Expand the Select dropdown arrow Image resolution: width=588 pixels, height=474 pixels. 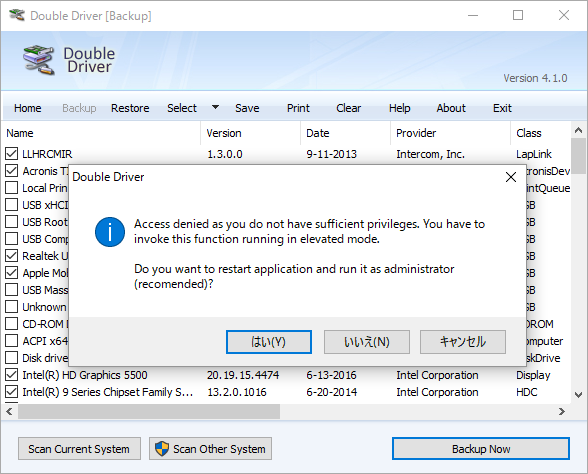[215, 107]
